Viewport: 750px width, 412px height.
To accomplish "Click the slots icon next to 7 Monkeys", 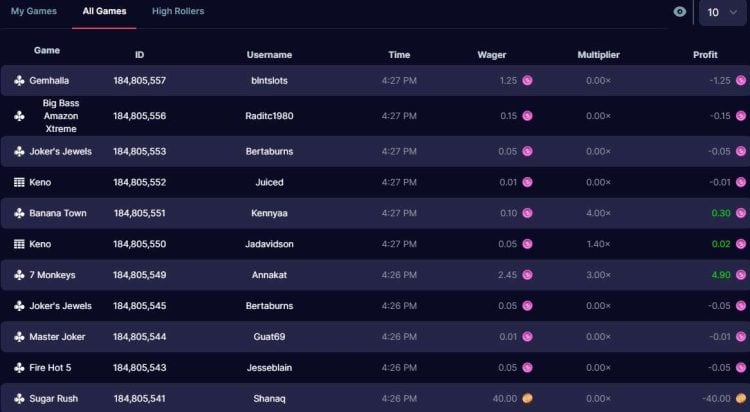I will pos(19,275).
